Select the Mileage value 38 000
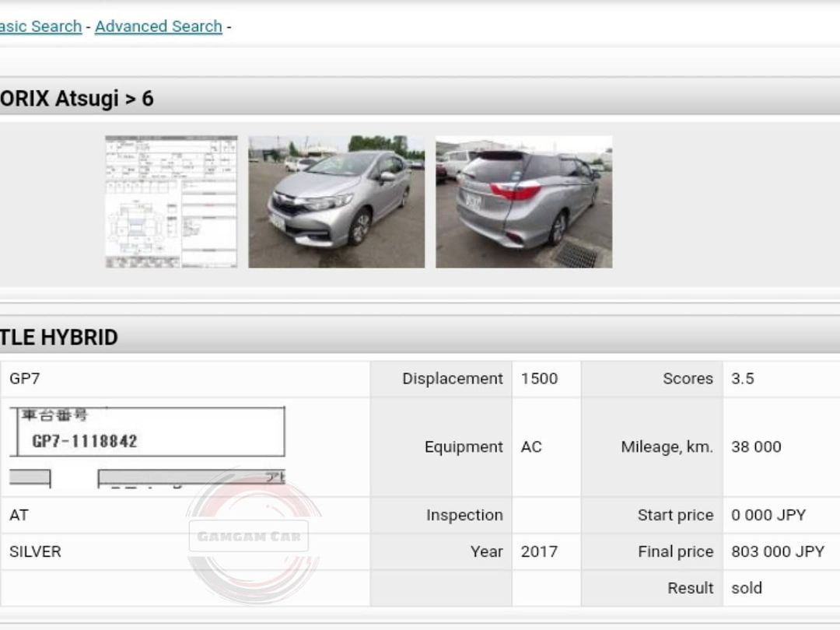The height and width of the screenshot is (630, 840). coord(757,446)
